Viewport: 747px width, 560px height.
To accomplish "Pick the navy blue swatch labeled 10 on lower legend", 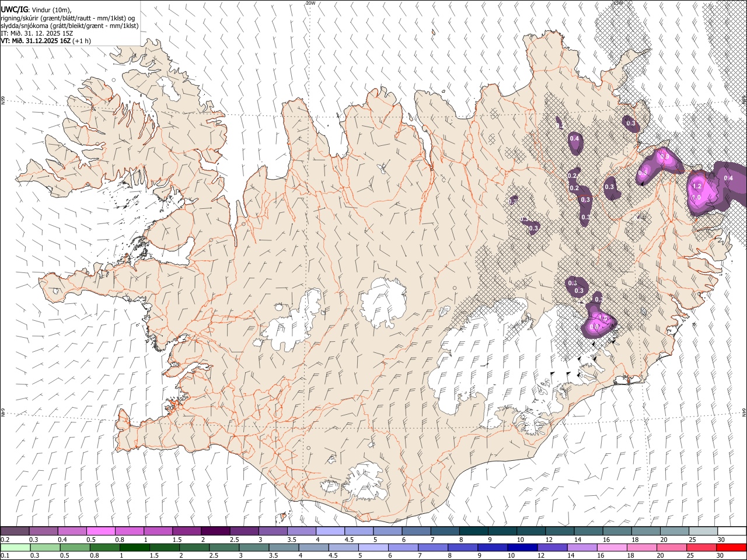I will click(523, 547).
